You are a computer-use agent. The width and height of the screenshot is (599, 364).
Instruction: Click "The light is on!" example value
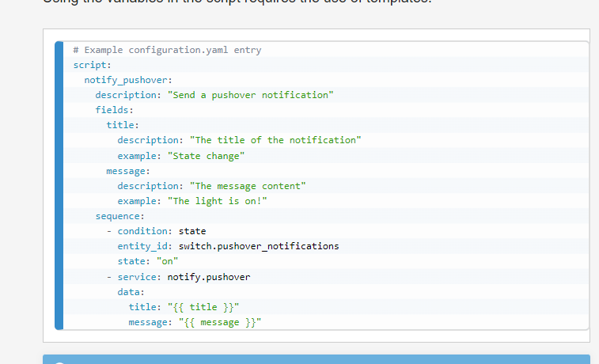point(217,201)
